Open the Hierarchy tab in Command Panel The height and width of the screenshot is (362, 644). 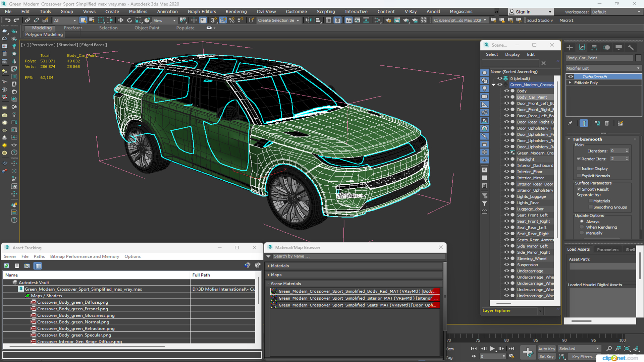(x=594, y=47)
